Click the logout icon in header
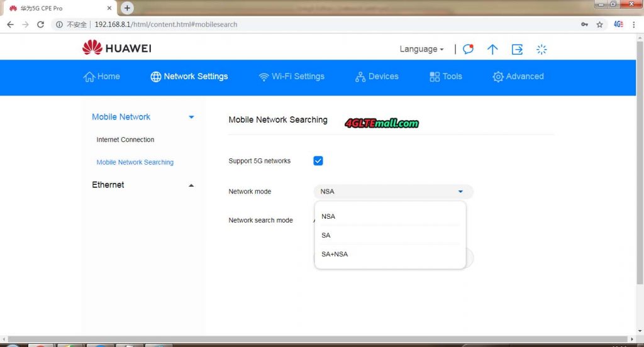This screenshot has width=644, height=347. pos(517,49)
